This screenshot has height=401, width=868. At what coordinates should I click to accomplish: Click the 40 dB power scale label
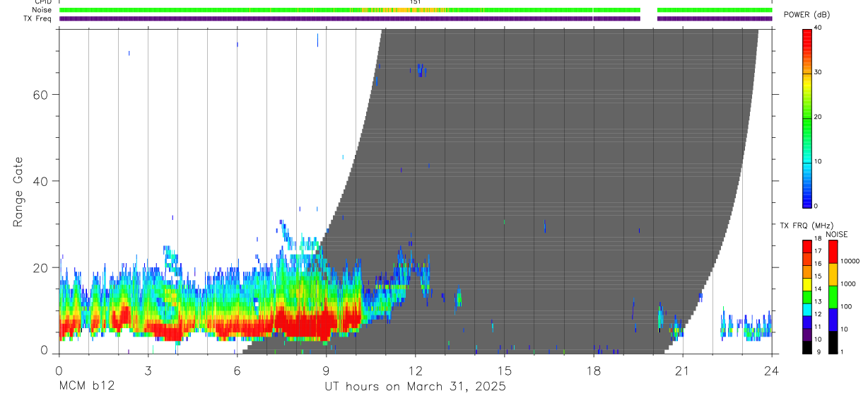click(819, 28)
